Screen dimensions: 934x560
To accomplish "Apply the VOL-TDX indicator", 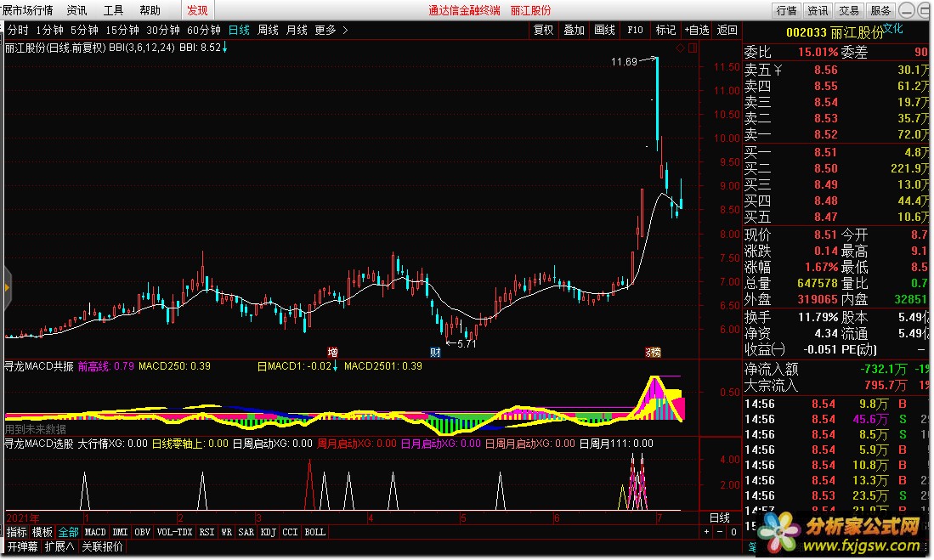I will click(x=174, y=532).
